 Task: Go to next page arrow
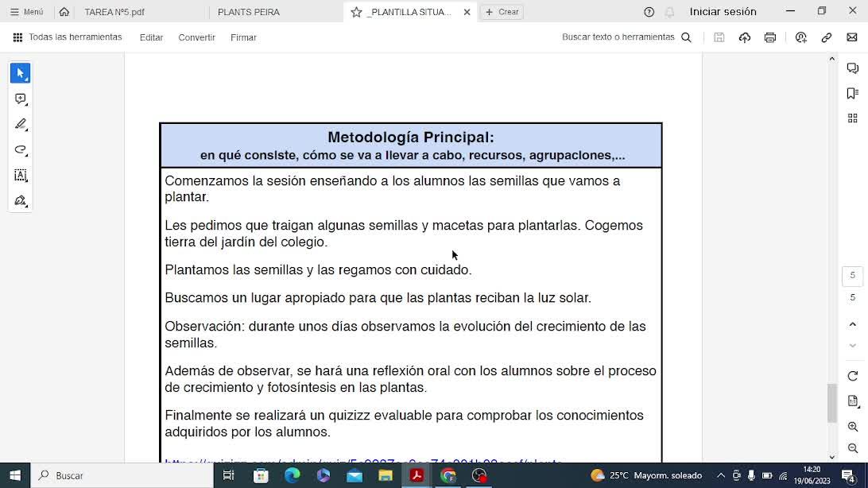[x=852, y=346]
